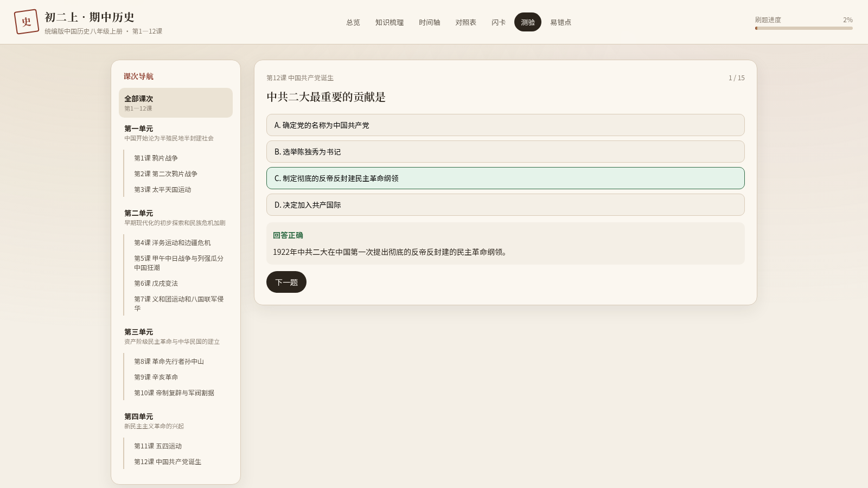This screenshot has height=488, width=868.
Task: Choose answer A 确定党的名称为中国共产党
Action: point(506,125)
